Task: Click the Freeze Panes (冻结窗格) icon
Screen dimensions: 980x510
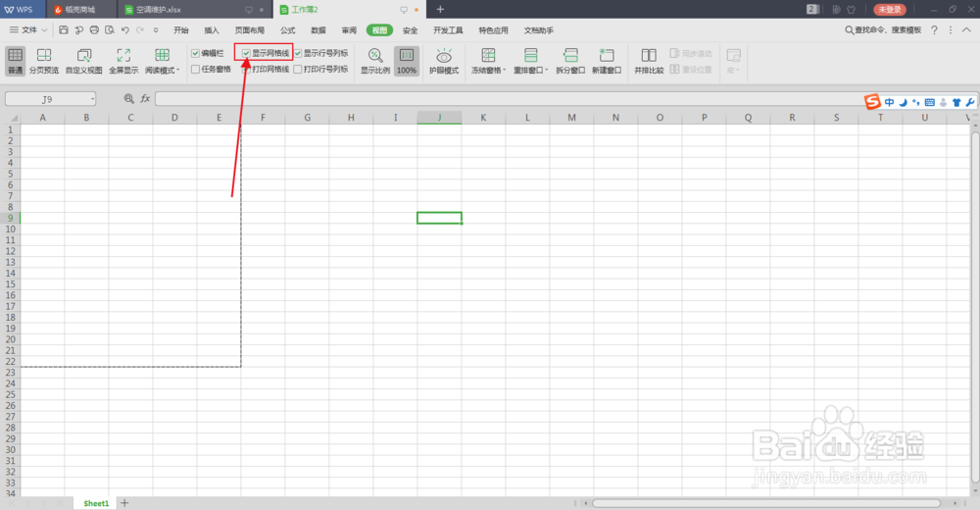Action: pos(488,56)
